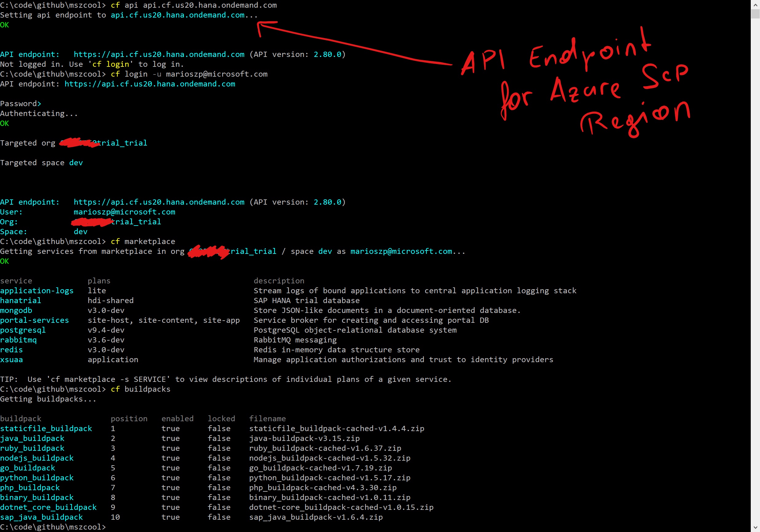Click staticfile_buildpack in buildpack list
760x532 pixels.
(46, 429)
